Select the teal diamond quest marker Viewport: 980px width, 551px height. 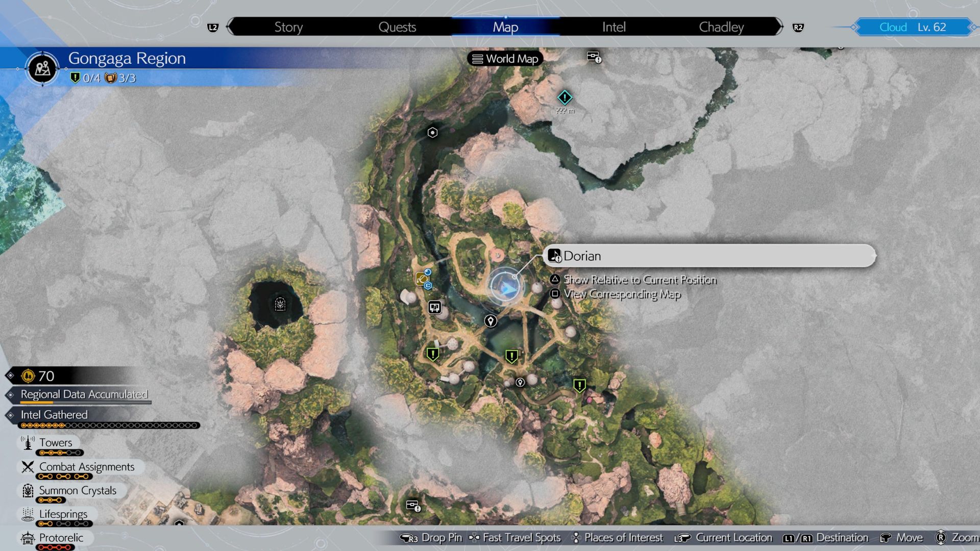coord(565,97)
